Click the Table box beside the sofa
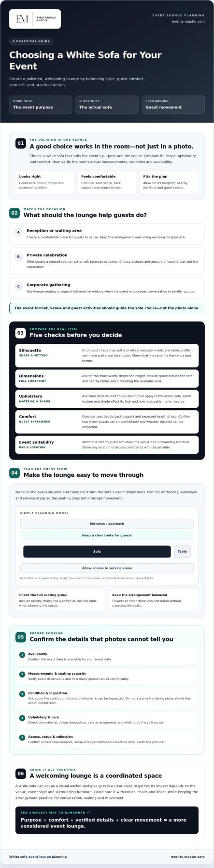The image size is (214, 868). 182,552
